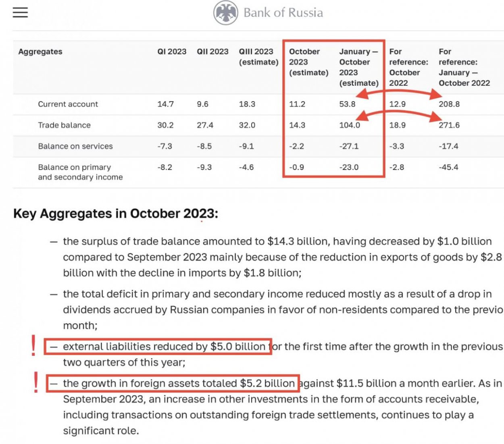Select the Trade balance row label
Viewport: 504px width, 444px height.
pos(64,125)
